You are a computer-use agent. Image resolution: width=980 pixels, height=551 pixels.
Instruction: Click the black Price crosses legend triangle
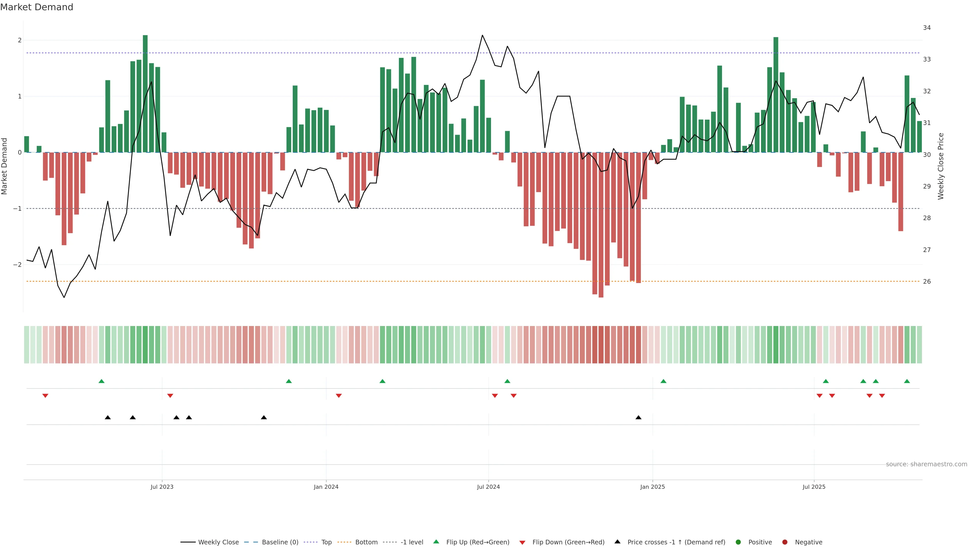pos(617,542)
